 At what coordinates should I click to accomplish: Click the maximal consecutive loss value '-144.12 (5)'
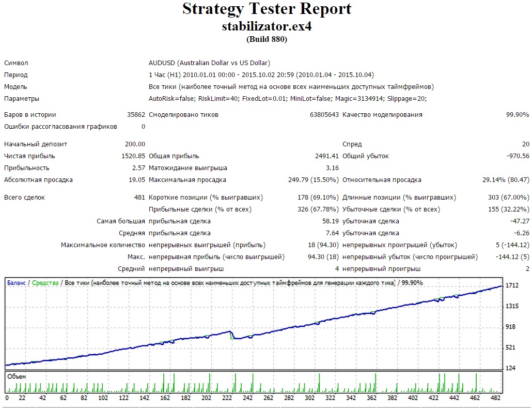coord(512,257)
